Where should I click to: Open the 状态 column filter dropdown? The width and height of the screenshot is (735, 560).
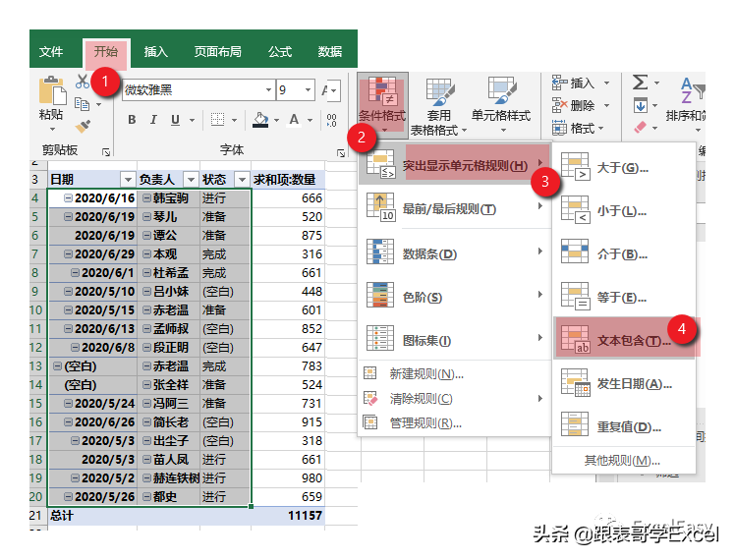242,180
